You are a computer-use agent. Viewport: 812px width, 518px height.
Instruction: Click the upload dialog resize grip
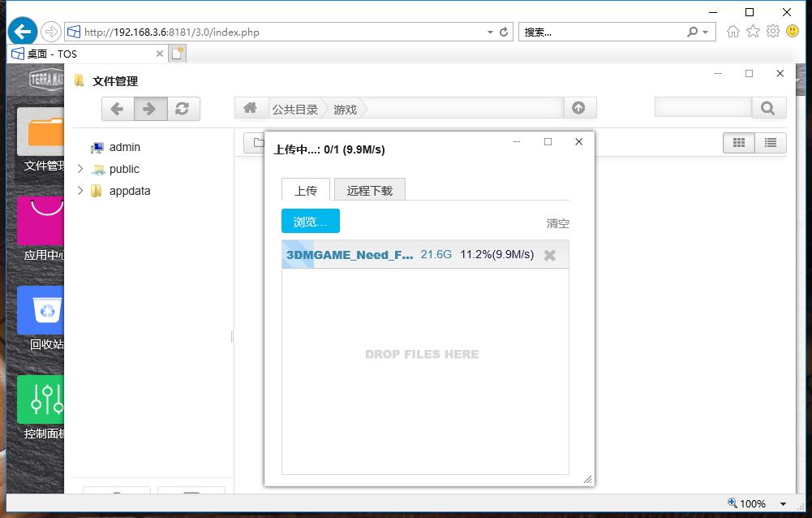point(587,479)
